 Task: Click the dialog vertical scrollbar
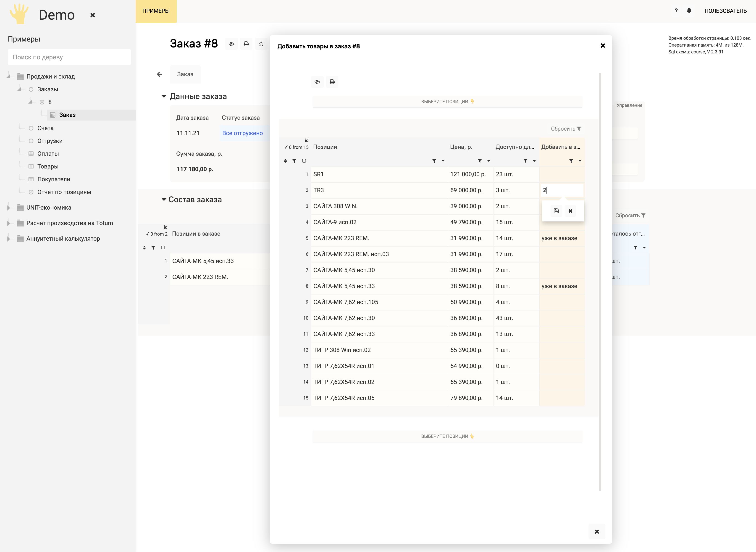click(600, 282)
